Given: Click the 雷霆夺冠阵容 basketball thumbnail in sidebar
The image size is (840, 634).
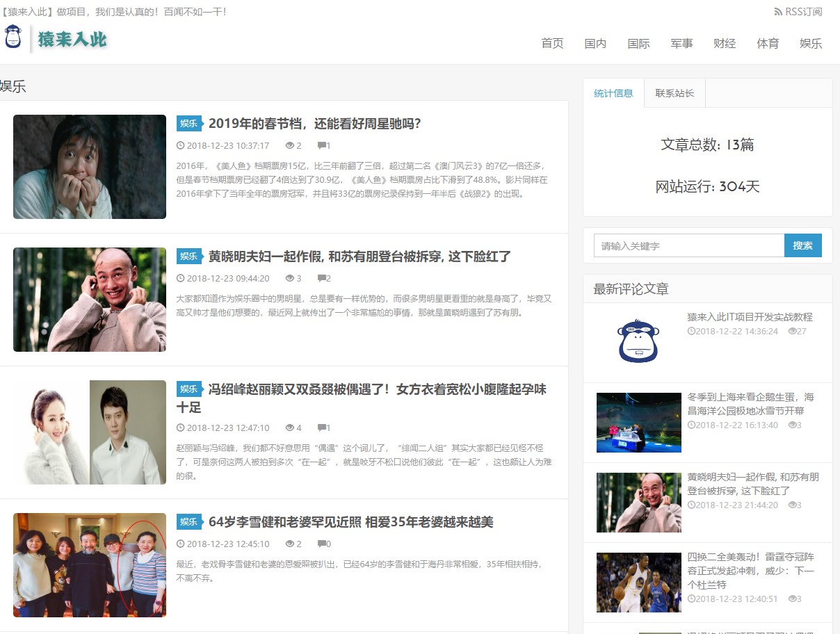Looking at the screenshot, I should [638, 583].
